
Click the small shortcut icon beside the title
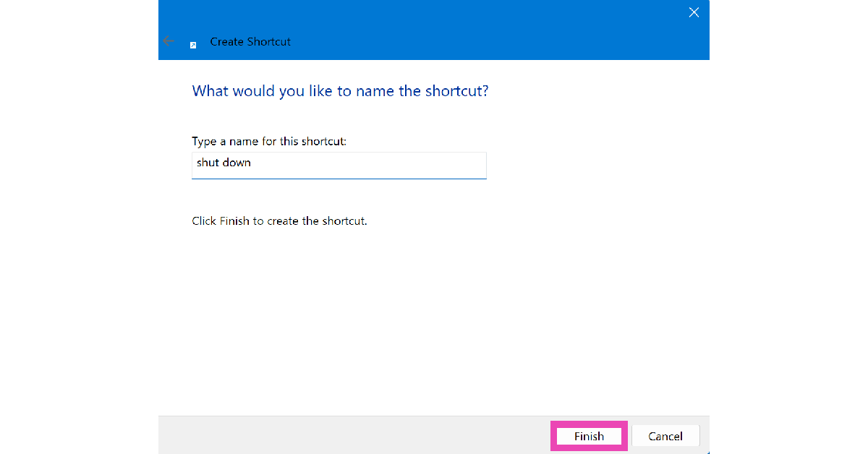click(x=193, y=45)
